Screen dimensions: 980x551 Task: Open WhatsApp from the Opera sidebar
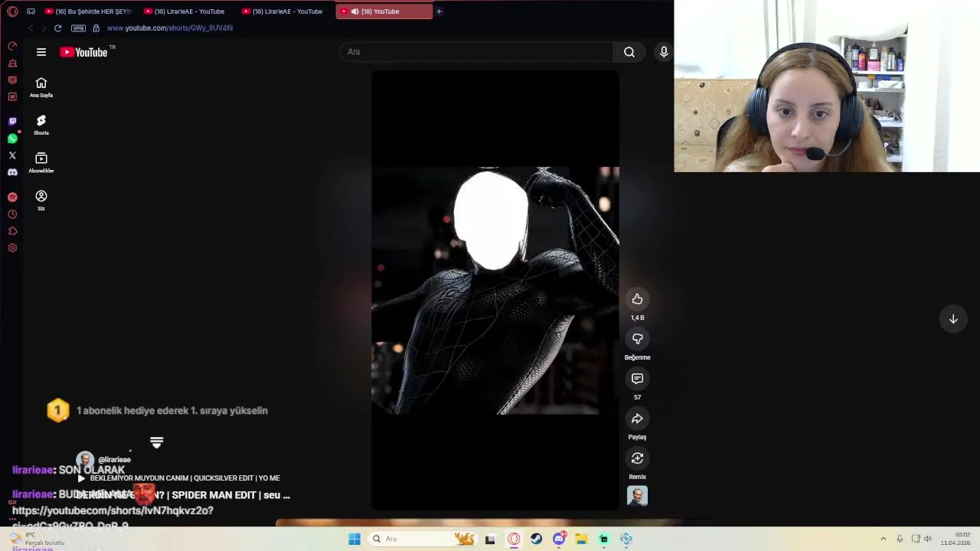tap(12, 139)
